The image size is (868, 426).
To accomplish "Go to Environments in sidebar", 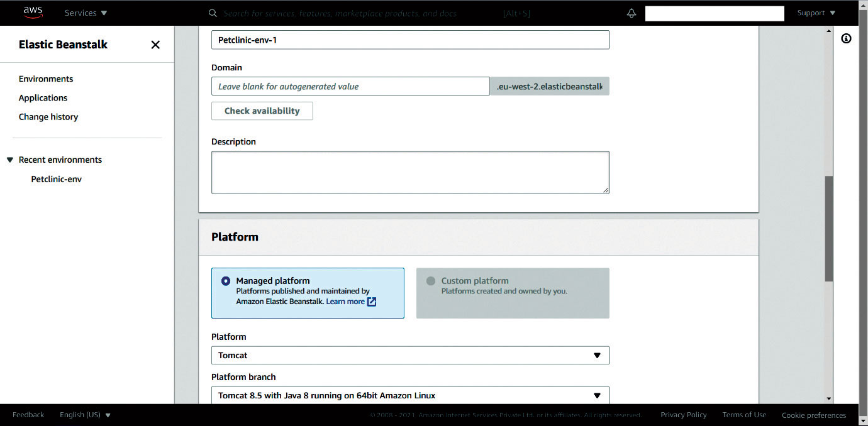I will tap(46, 79).
